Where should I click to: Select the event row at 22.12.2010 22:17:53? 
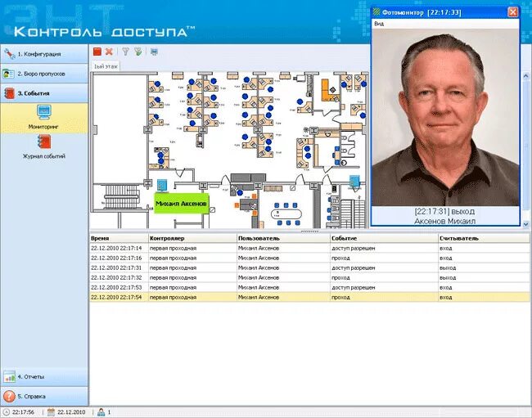309,287
